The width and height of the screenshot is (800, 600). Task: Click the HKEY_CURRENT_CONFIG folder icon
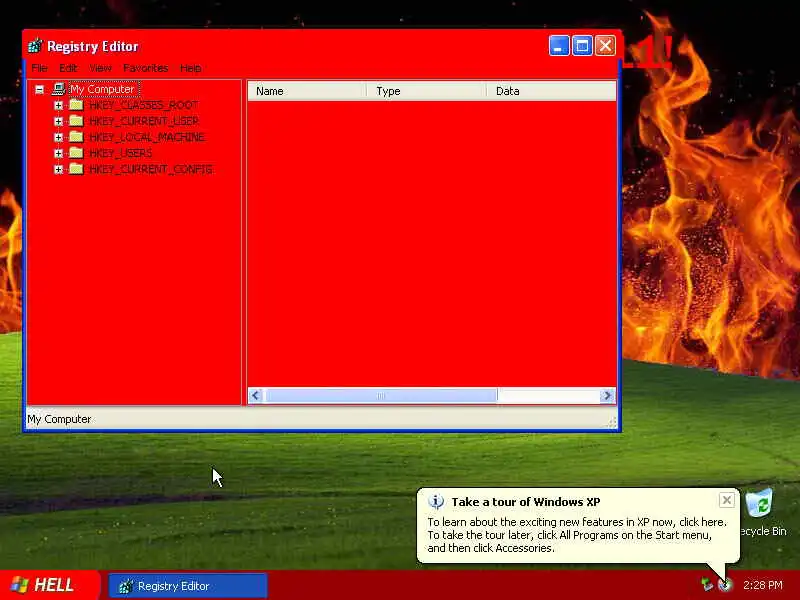tap(76, 169)
